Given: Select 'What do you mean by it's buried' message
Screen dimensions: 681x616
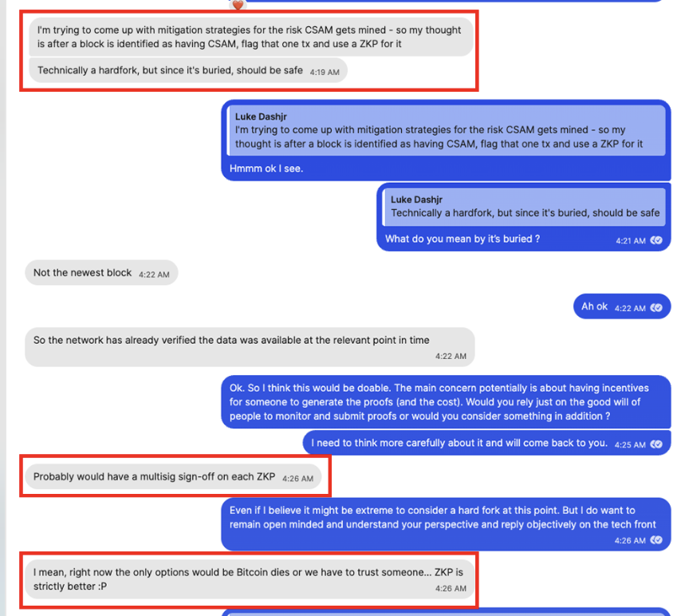Looking at the screenshot, I should [x=463, y=239].
